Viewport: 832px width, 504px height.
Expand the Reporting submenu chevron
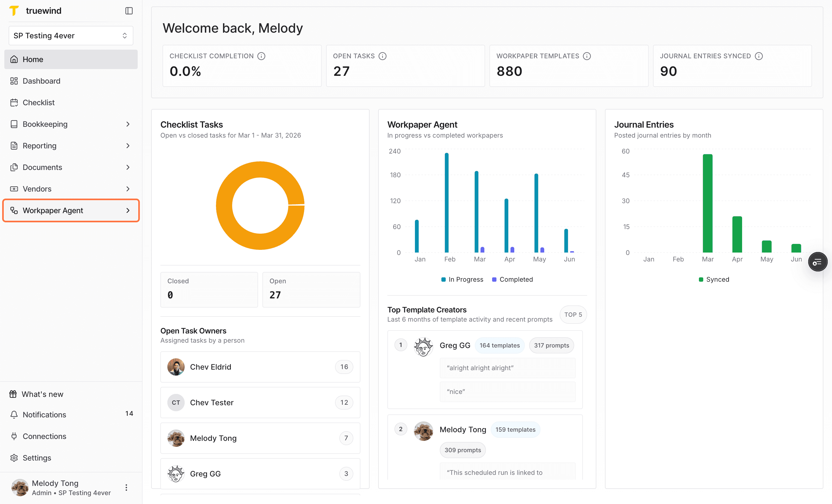point(128,146)
